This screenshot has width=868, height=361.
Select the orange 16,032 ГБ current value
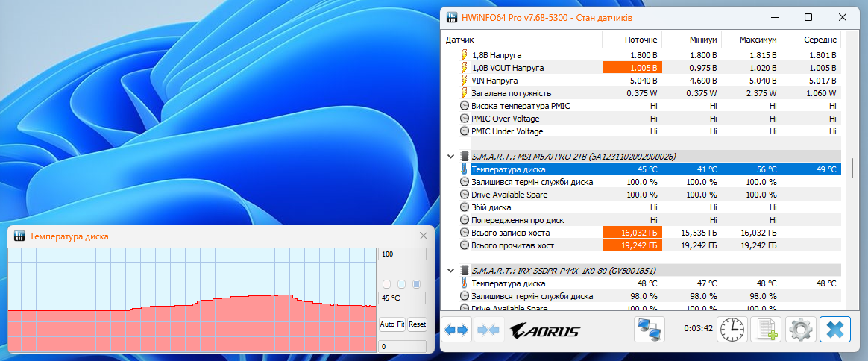[x=632, y=233]
